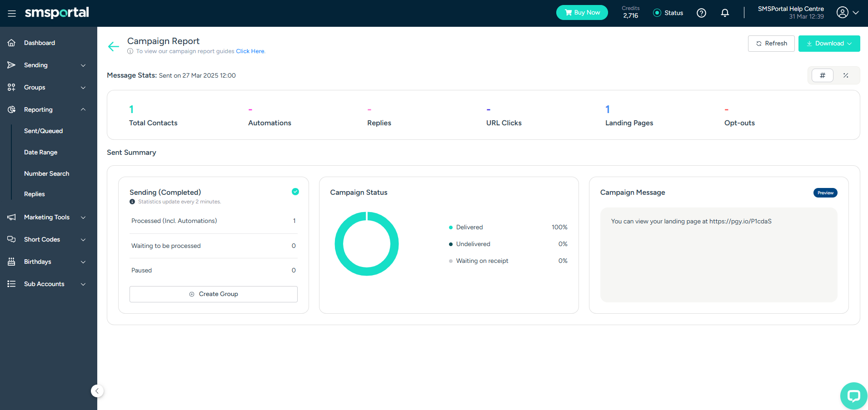Switch stats to number view (#)
The height and width of the screenshot is (410, 868).
coord(823,75)
